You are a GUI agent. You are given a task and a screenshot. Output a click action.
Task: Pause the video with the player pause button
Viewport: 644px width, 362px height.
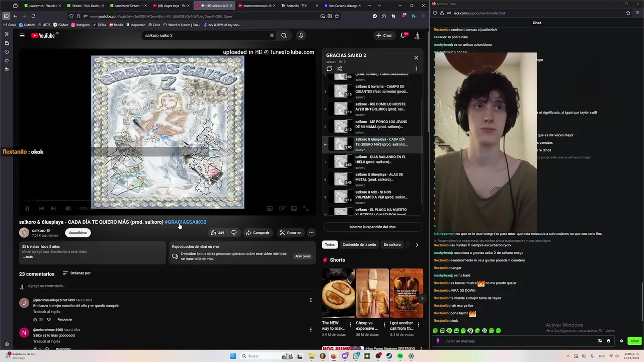[x=27, y=208]
